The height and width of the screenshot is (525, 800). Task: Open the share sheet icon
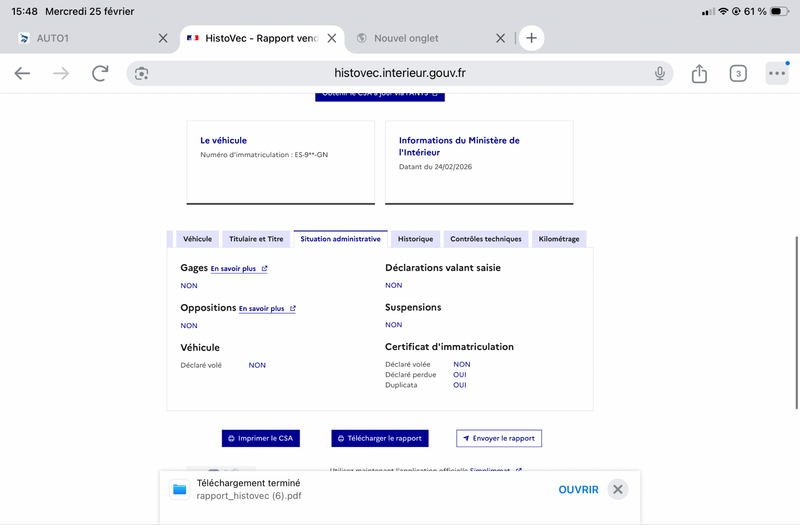point(699,73)
